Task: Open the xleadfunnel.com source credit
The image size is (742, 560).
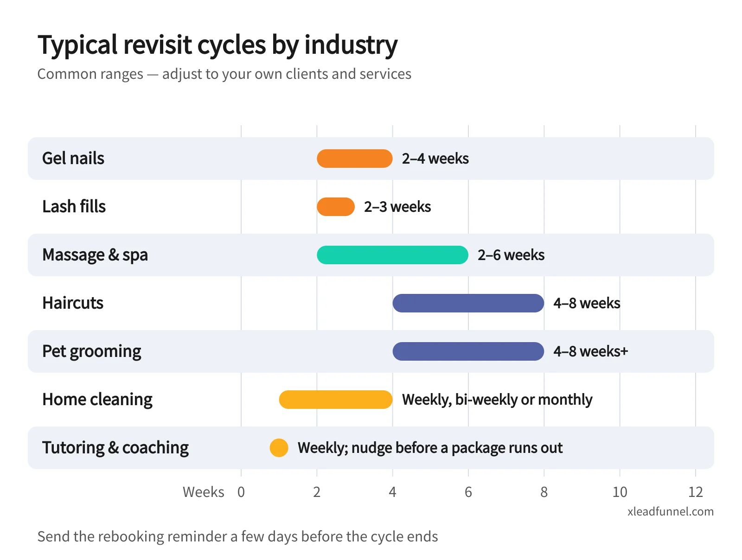Action: tap(671, 511)
